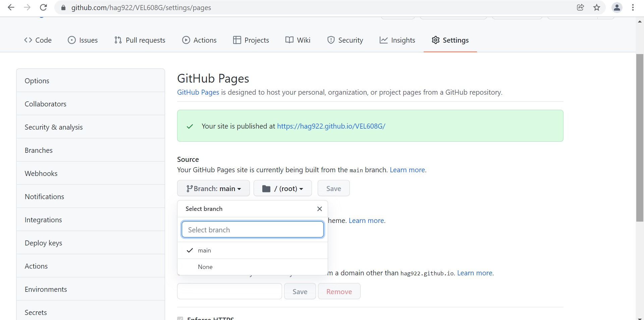Open the Issues tab
This screenshot has width=644, height=320.
pos(83,40)
